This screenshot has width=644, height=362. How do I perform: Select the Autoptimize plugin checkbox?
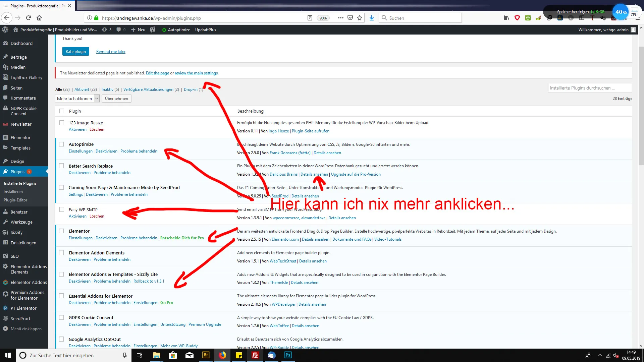[x=61, y=144]
